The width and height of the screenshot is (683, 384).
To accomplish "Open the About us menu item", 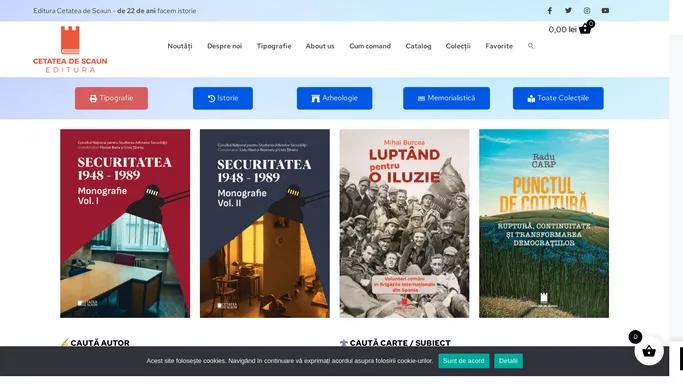I will click(320, 46).
